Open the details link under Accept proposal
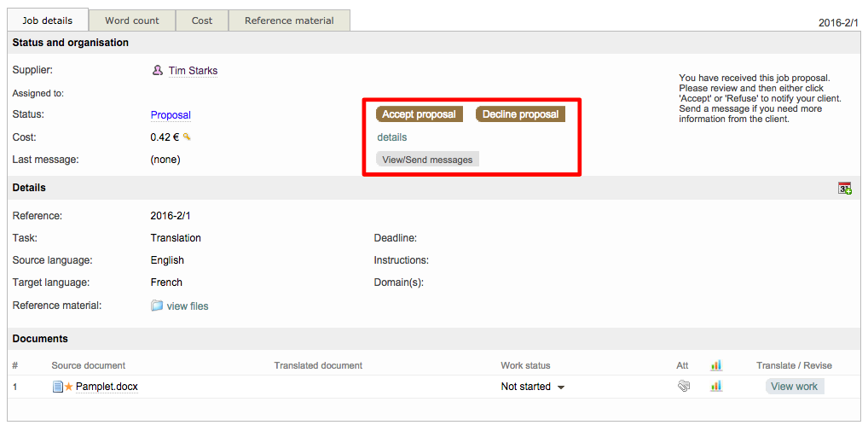 (x=392, y=137)
